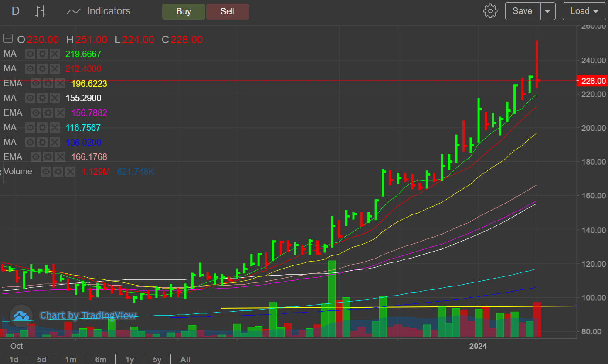Image resolution: width=608 pixels, height=364 pixels.
Task: Hide the MA 219.6667 line
Action: point(30,54)
